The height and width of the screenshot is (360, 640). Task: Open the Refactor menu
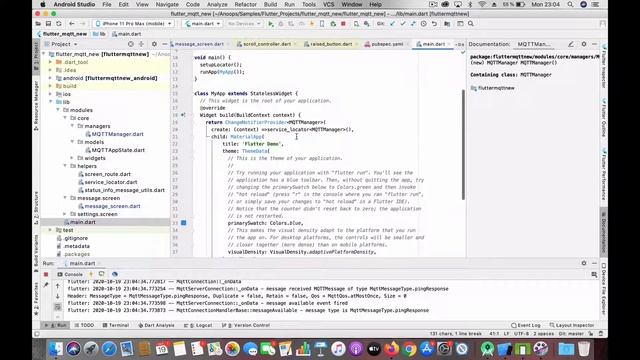[x=246, y=4]
